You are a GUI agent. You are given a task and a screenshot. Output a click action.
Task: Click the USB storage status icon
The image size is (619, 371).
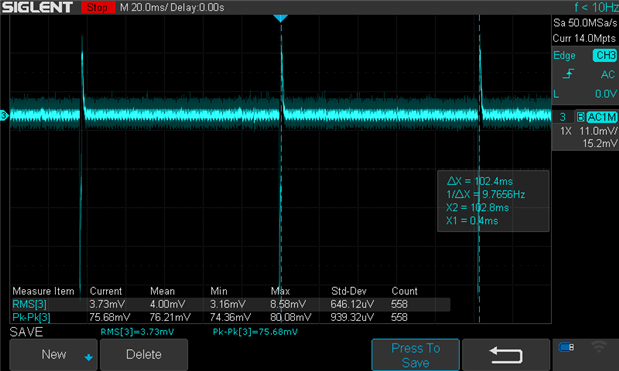566,347
